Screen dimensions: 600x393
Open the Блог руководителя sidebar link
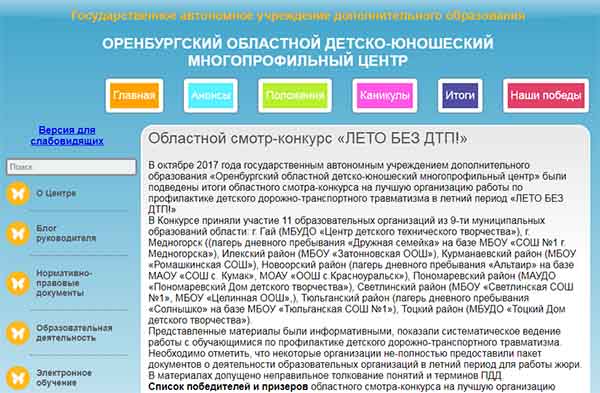(x=66, y=233)
